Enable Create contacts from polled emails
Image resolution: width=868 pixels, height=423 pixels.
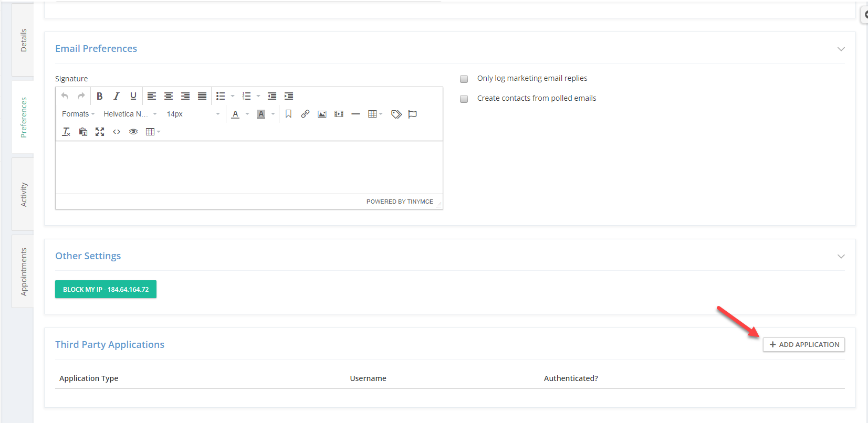pos(464,99)
